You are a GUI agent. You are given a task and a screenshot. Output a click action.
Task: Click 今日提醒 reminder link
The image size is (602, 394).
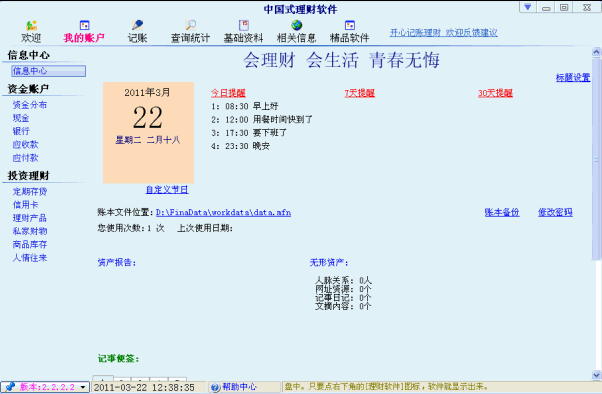[x=228, y=93]
